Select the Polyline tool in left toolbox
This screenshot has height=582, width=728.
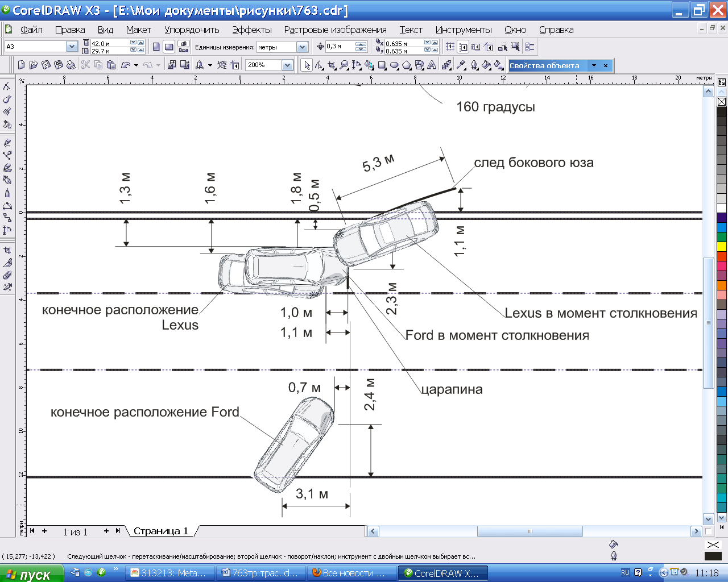[7, 193]
